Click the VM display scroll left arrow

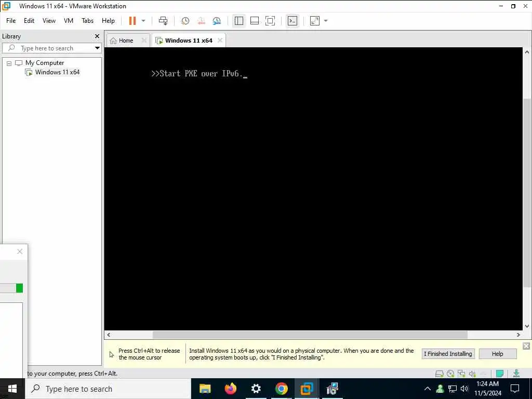109,335
